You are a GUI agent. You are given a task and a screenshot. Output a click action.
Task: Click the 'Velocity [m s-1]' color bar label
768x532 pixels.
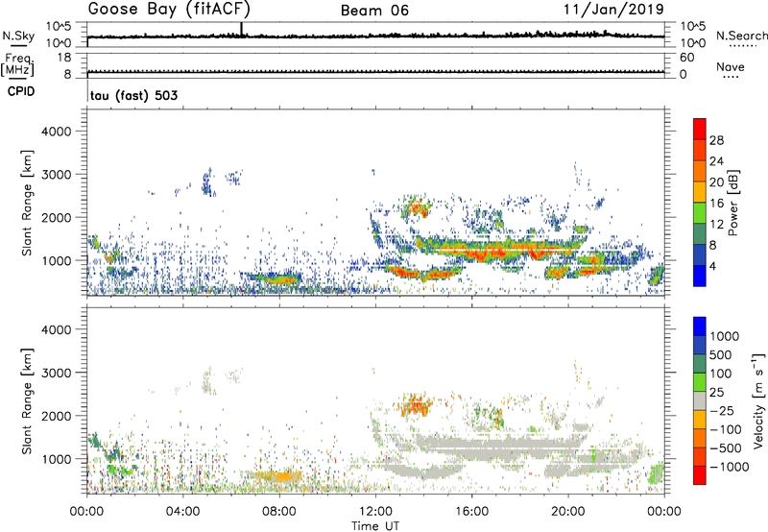pyautogui.click(x=758, y=400)
